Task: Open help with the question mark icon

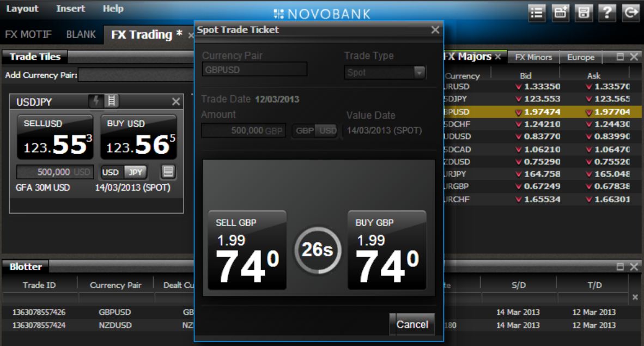Action: 607,13
